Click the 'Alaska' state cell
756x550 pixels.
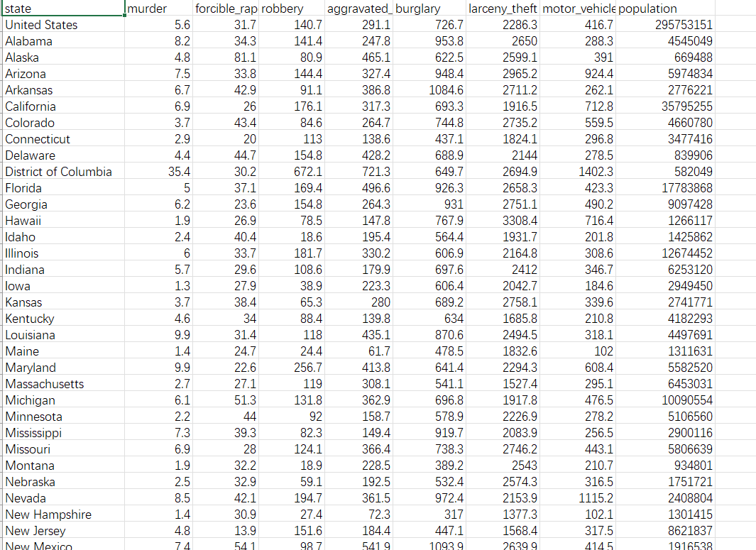[62, 57]
